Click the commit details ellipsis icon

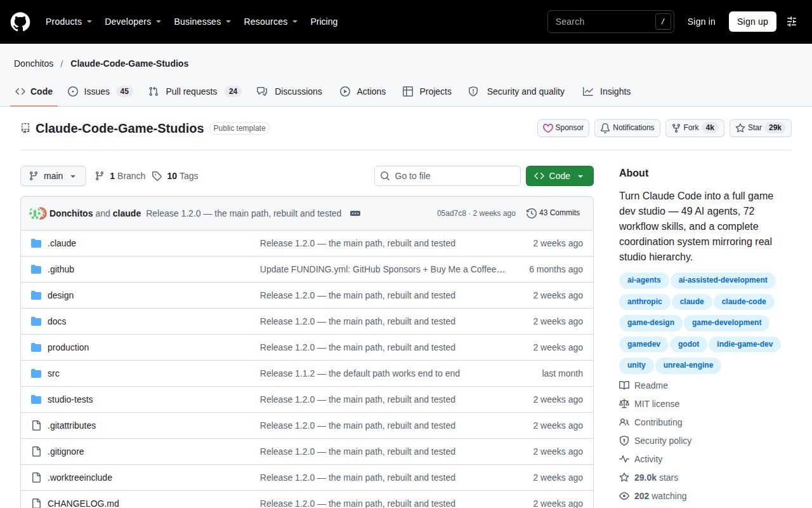click(x=355, y=213)
